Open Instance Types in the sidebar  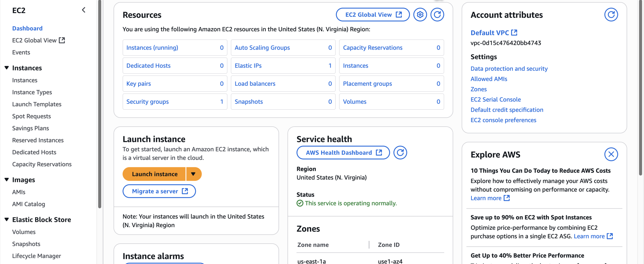(32, 92)
